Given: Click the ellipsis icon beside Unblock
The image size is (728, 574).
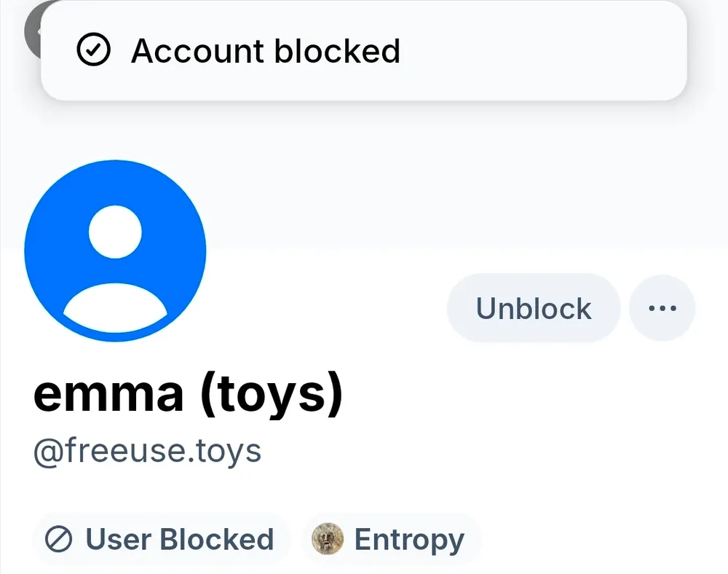Looking at the screenshot, I should [662, 308].
